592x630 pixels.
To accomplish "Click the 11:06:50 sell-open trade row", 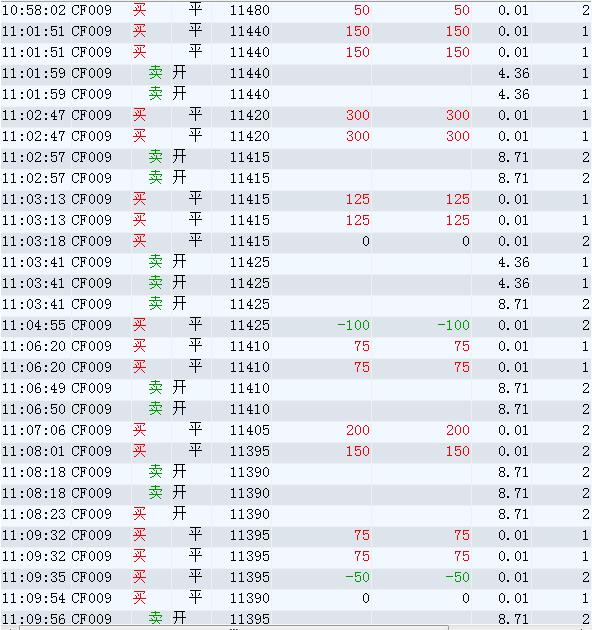I will coord(296,409).
